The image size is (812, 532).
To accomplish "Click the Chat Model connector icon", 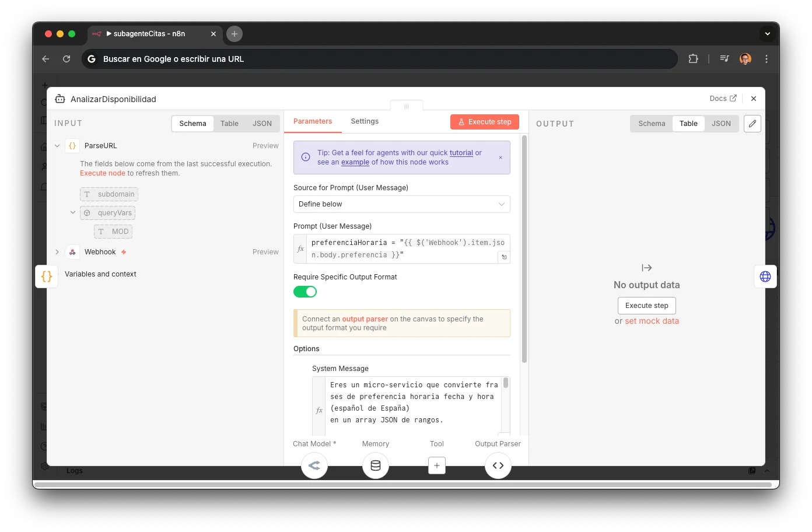I will pos(314,466).
